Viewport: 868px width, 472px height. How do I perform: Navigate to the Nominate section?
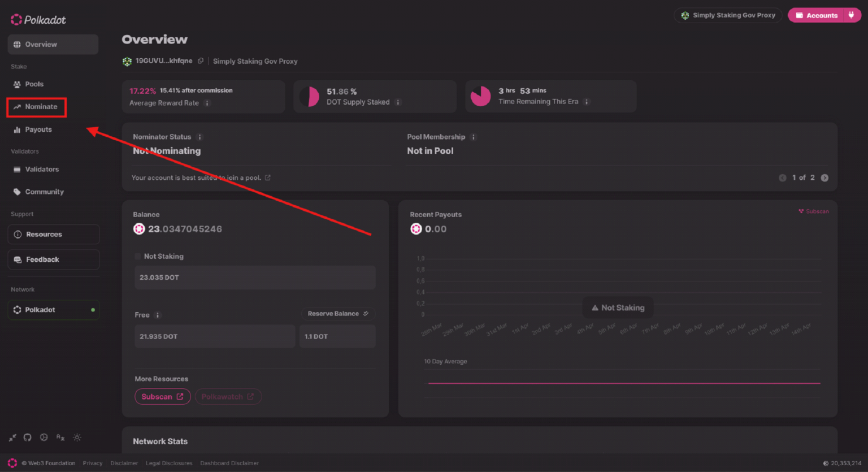(36, 106)
